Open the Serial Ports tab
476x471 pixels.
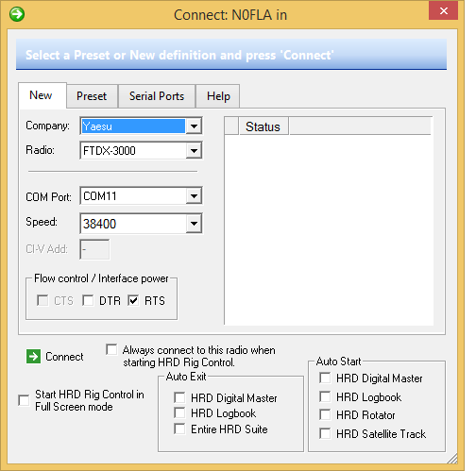point(157,96)
